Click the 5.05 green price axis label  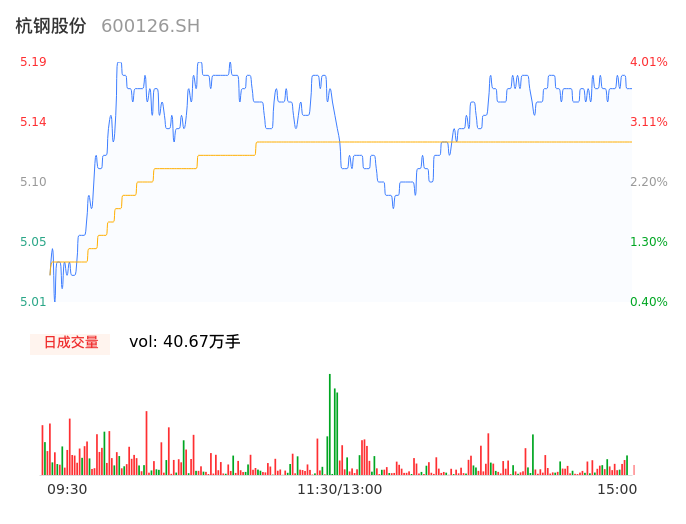click(x=33, y=242)
